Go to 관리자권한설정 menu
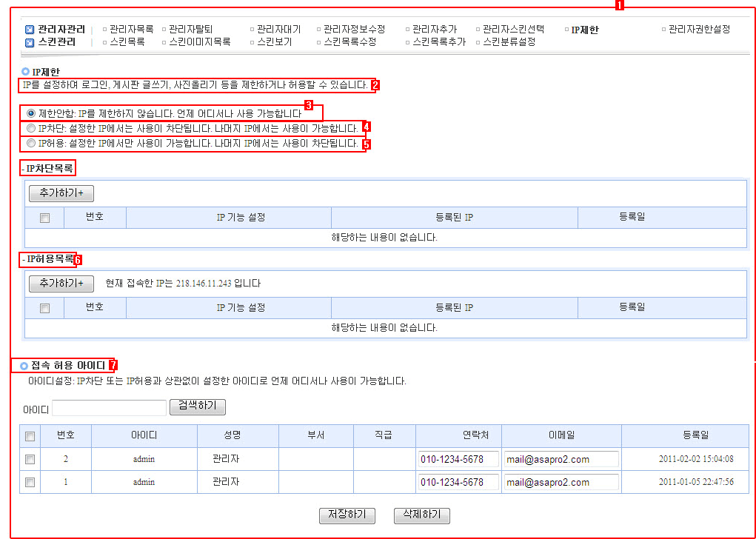Viewport: 756px width, 539px height. click(698, 30)
